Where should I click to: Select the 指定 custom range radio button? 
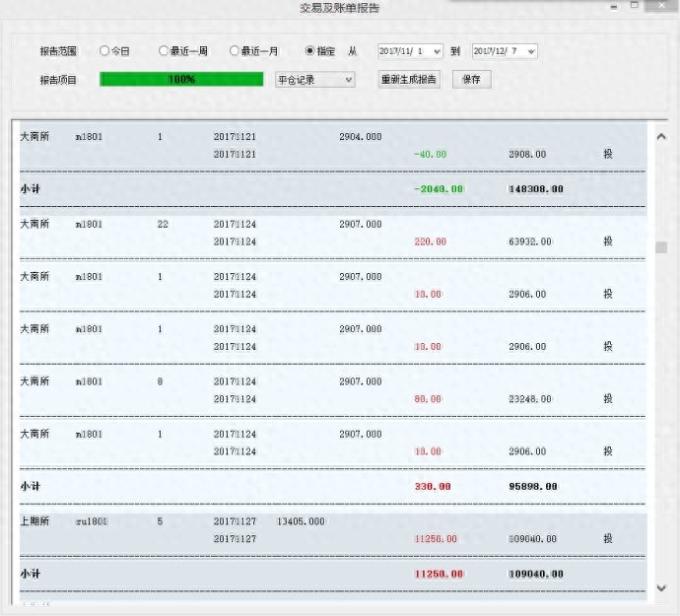[310, 51]
